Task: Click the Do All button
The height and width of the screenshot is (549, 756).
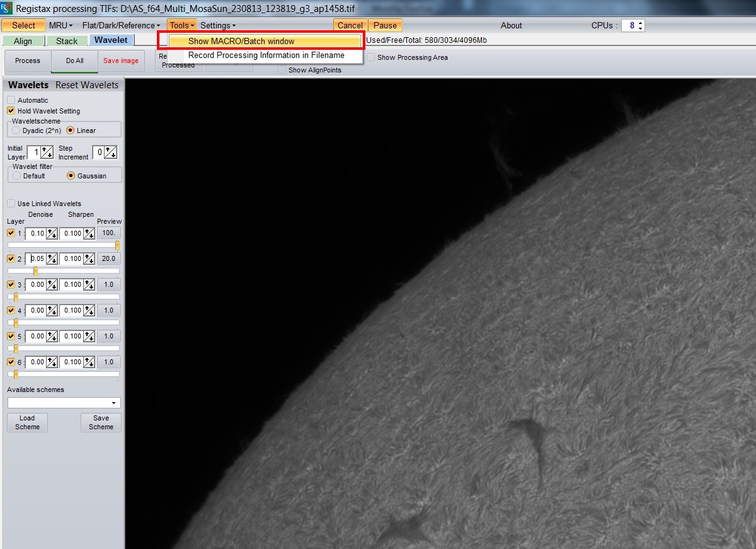Action: 75,61
